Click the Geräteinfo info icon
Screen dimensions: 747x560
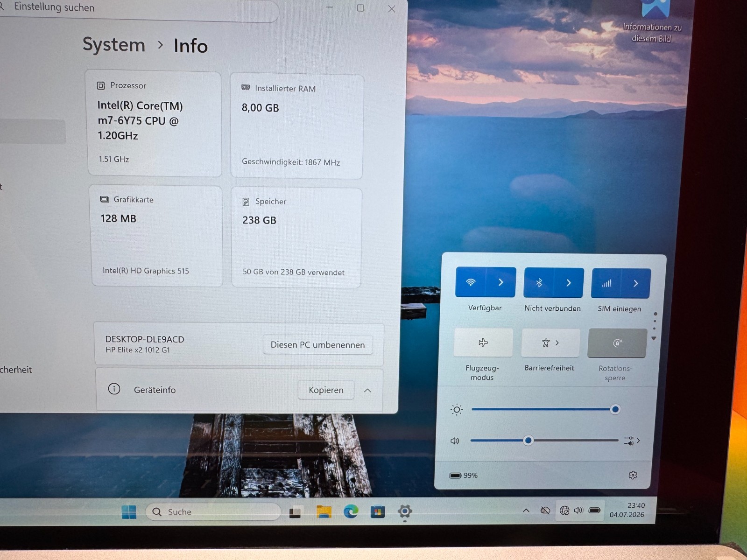[114, 389]
